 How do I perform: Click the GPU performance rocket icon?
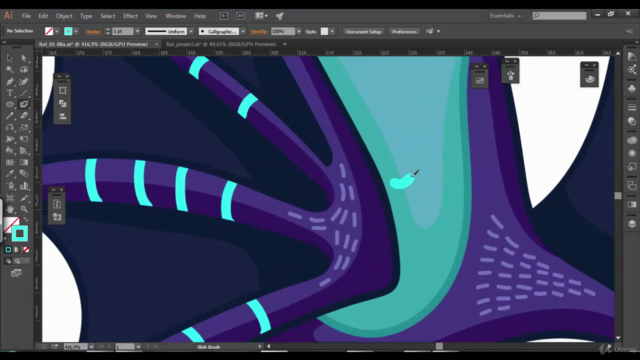pos(280,16)
